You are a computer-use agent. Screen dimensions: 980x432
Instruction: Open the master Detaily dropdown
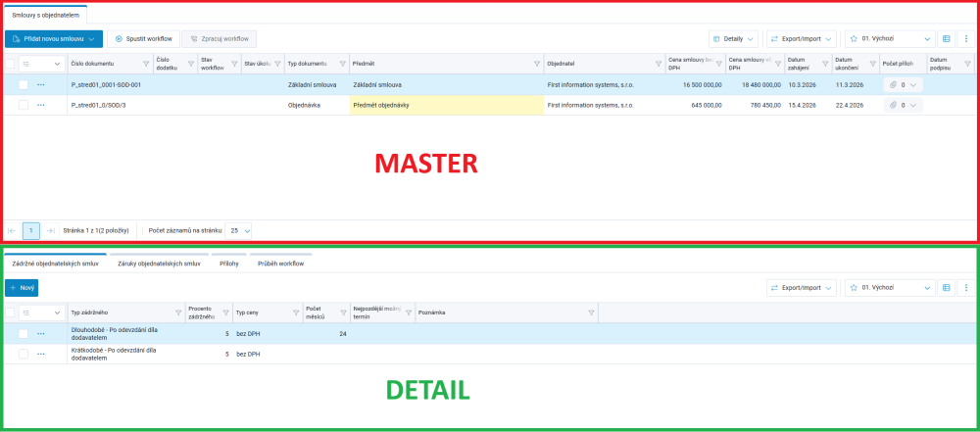(x=733, y=39)
